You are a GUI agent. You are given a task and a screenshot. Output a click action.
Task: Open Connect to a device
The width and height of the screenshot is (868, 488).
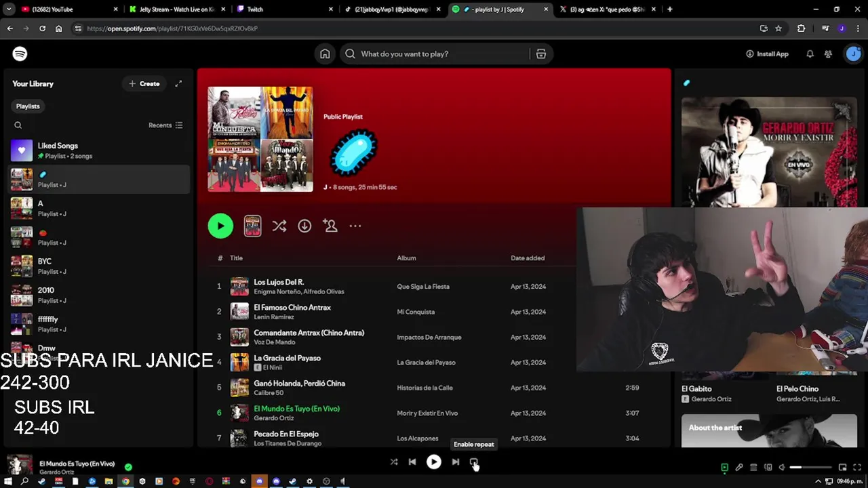tap(768, 468)
